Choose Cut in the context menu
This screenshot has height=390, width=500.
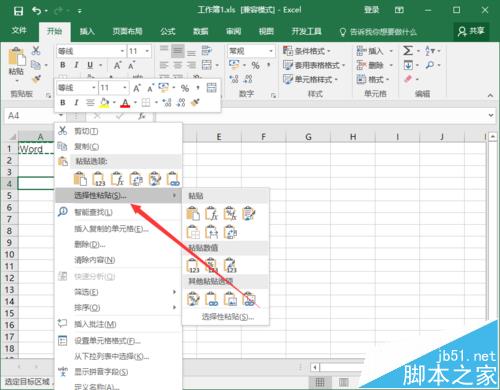118,131
